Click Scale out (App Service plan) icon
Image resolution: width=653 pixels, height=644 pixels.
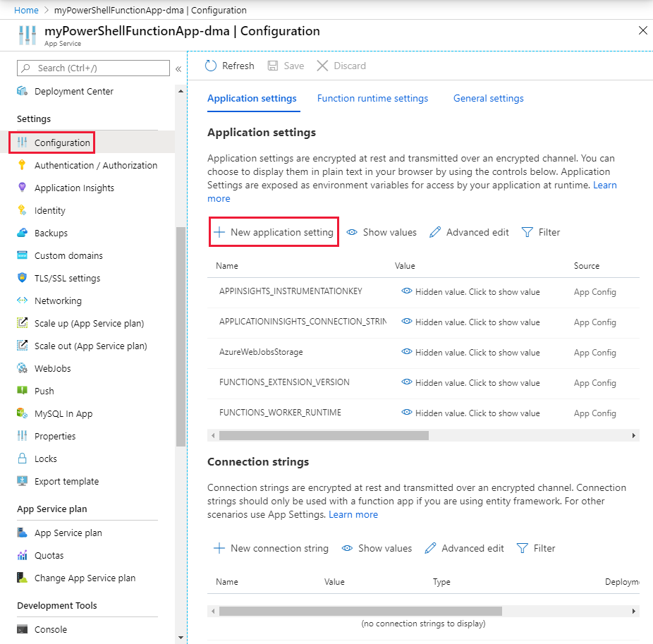[x=22, y=345]
